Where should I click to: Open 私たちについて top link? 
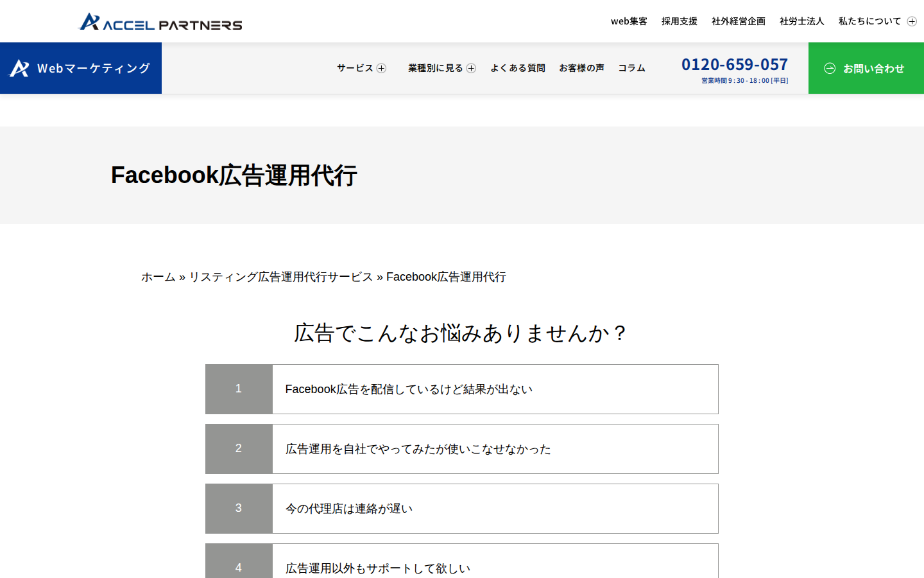[x=869, y=21]
